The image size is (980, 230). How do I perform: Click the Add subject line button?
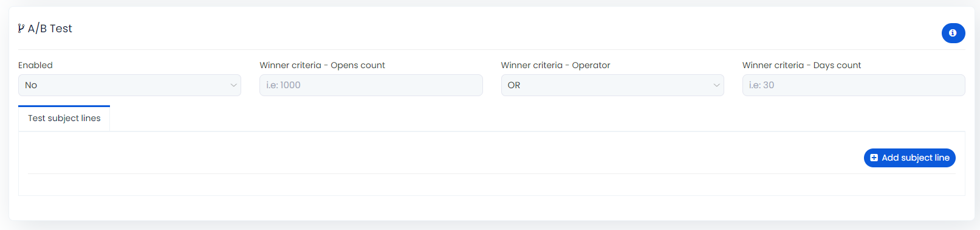click(910, 158)
